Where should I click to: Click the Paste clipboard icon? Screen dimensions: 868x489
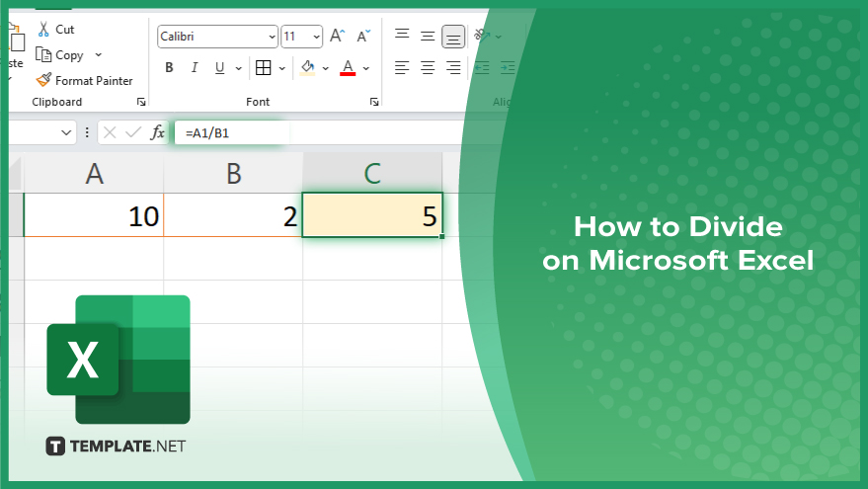17,39
